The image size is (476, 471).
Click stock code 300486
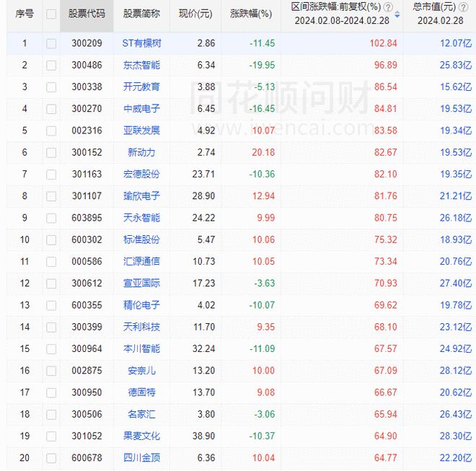click(87, 66)
